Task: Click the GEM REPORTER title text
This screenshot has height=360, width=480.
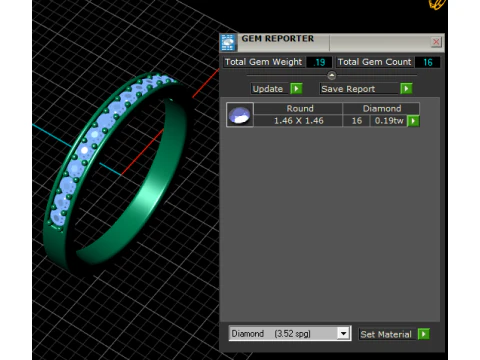Action: pyautogui.click(x=278, y=39)
